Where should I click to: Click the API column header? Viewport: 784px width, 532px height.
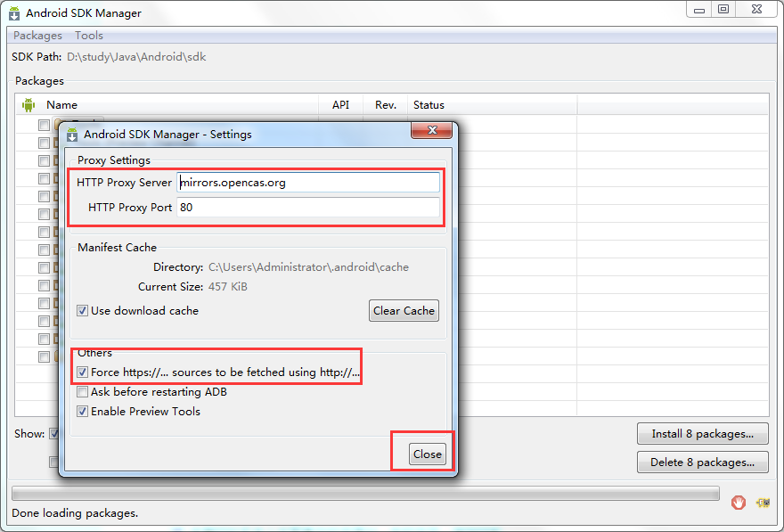pyautogui.click(x=340, y=105)
